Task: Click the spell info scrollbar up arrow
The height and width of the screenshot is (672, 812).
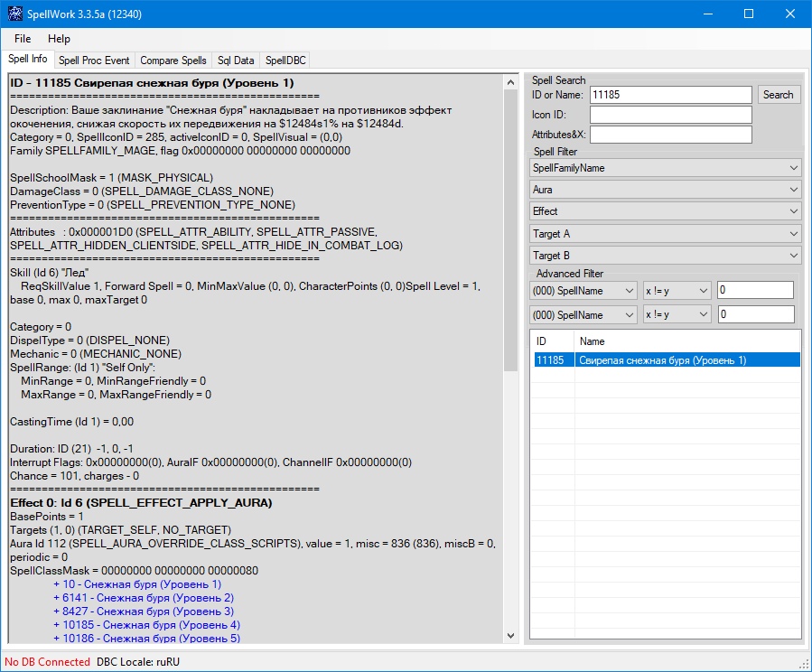Action: 510,82
